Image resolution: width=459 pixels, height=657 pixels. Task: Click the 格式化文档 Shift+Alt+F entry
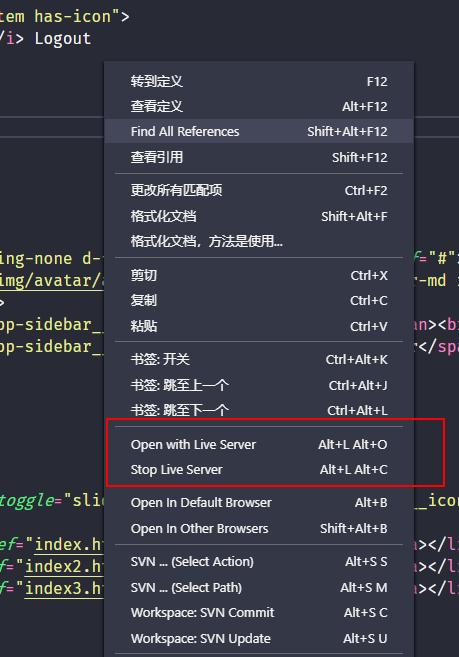[259, 216]
